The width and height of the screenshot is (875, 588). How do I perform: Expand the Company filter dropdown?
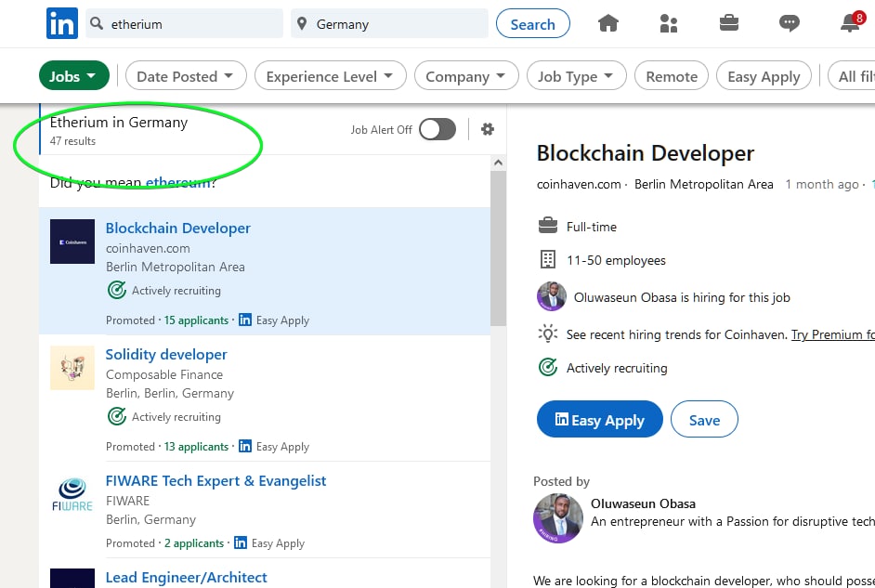466,76
